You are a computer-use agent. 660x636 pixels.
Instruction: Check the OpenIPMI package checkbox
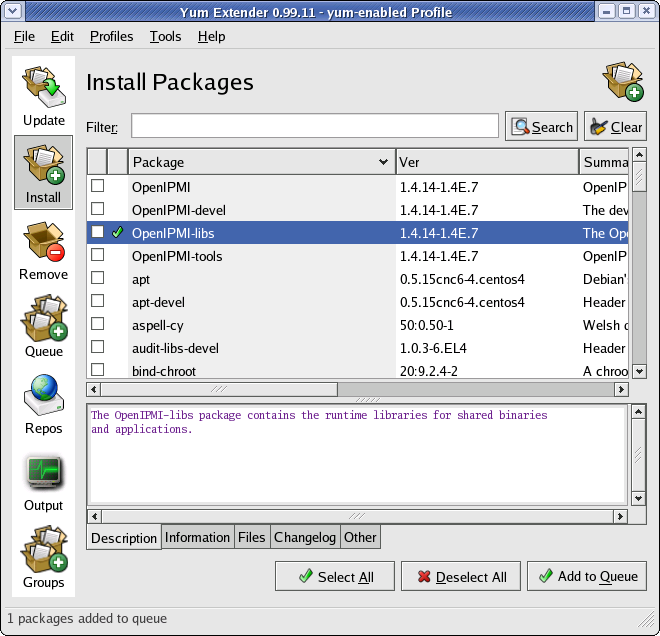(98, 186)
